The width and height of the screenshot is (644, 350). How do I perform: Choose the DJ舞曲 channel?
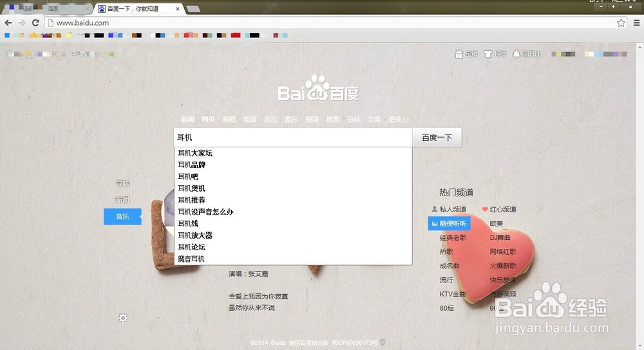point(500,237)
